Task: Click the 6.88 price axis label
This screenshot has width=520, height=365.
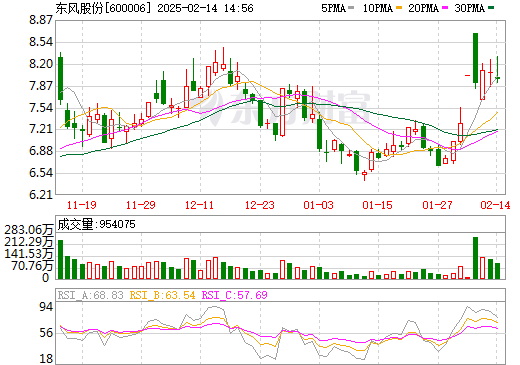Action: click(x=41, y=151)
